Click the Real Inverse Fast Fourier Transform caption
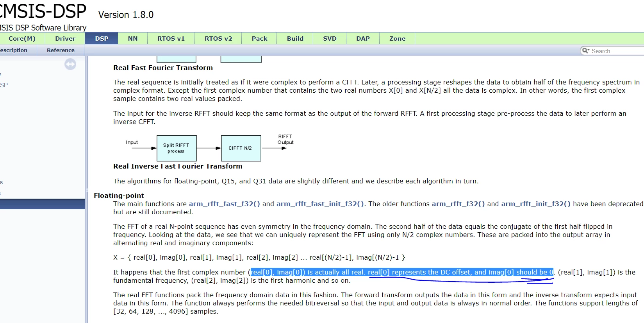 click(178, 166)
